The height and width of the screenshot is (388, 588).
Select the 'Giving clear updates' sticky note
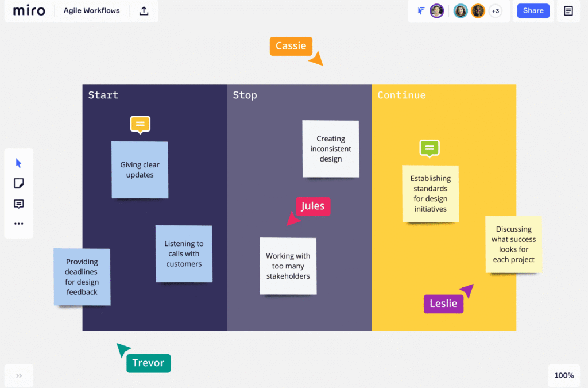coord(140,170)
